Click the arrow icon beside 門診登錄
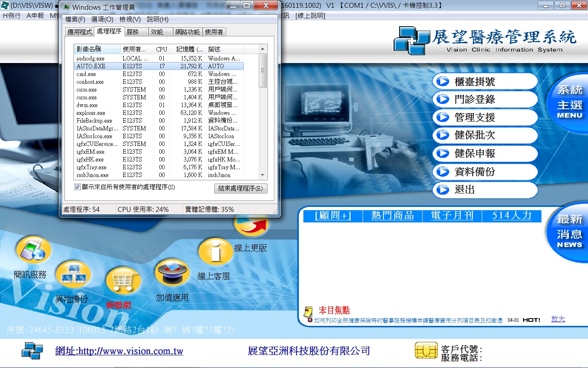588x368 pixels. click(442, 99)
